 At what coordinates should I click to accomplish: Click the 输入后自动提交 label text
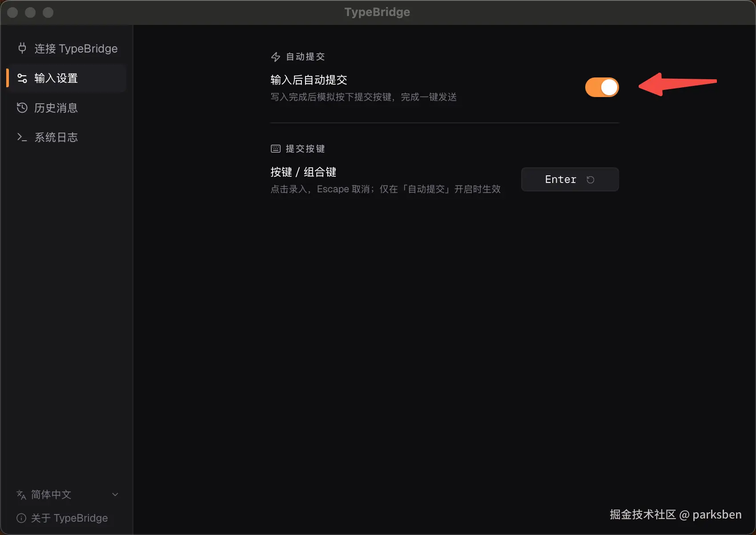point(309,80)
